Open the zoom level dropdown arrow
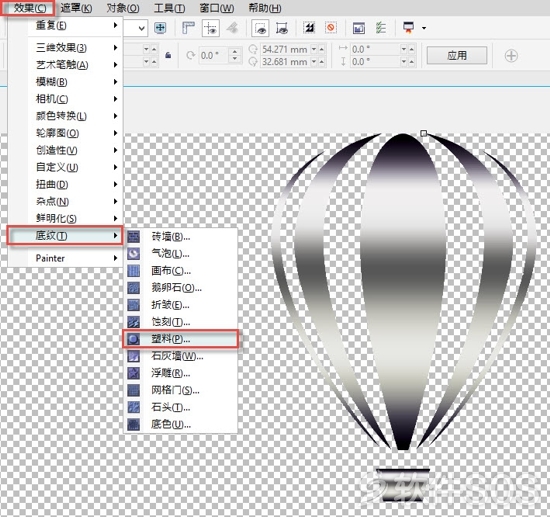The height and width of the screenshot is (517, 550). click(x=142, y=28)
